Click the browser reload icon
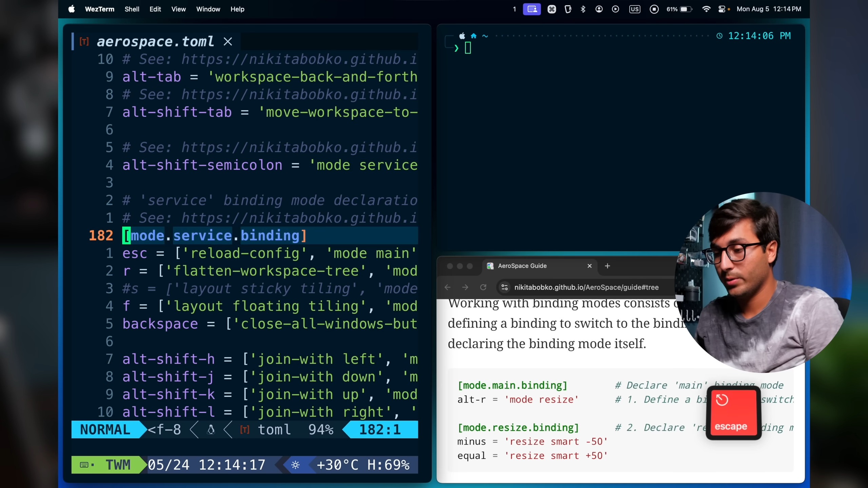 (483, 287)
